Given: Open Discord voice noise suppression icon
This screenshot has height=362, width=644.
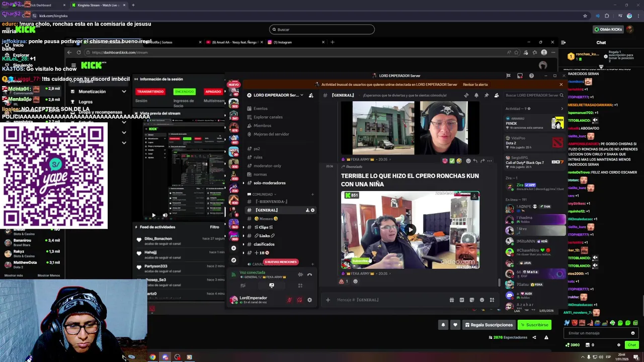Looking at the screenshot, I should (300, 275).
